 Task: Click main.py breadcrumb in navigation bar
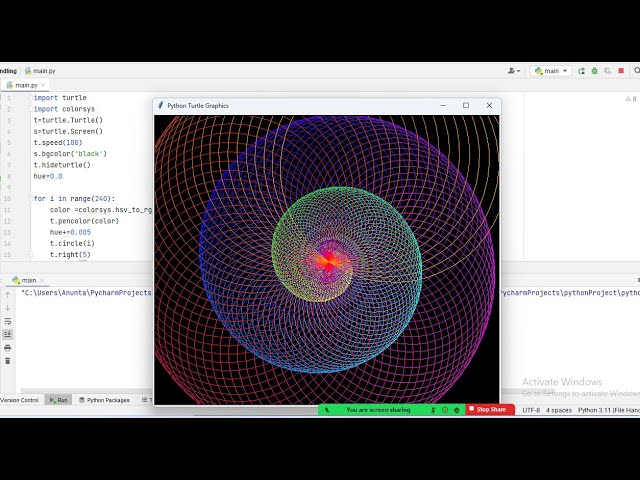[40, 71]
